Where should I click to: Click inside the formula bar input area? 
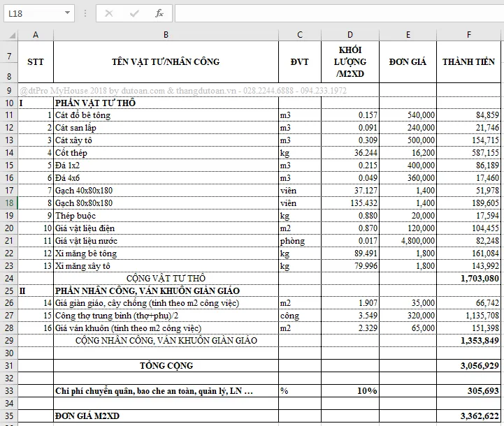(336, 13)
